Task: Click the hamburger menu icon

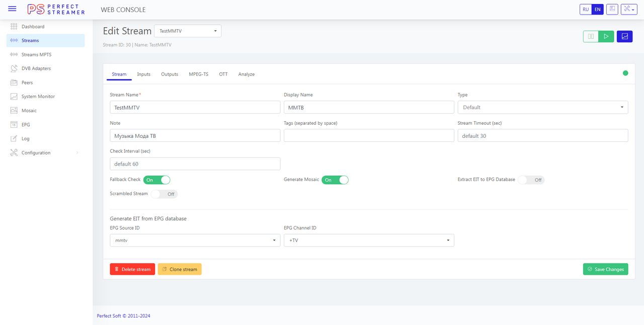Action: coord(12,9)
